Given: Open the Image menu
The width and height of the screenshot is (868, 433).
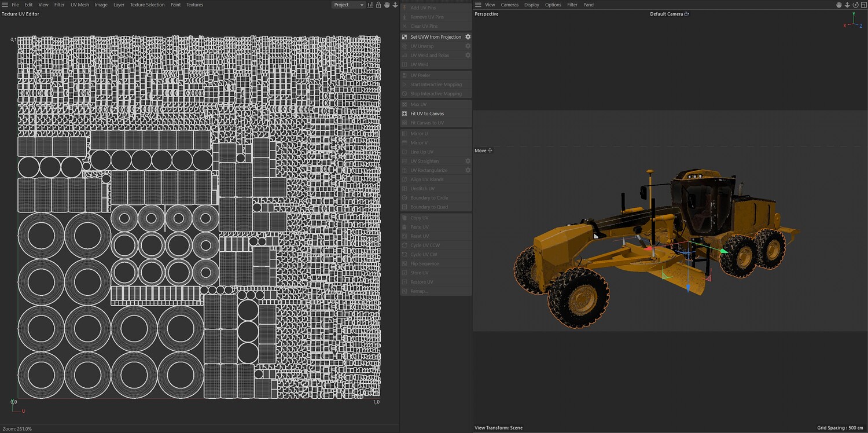Looking at the screenshot, I should (101, 5).
